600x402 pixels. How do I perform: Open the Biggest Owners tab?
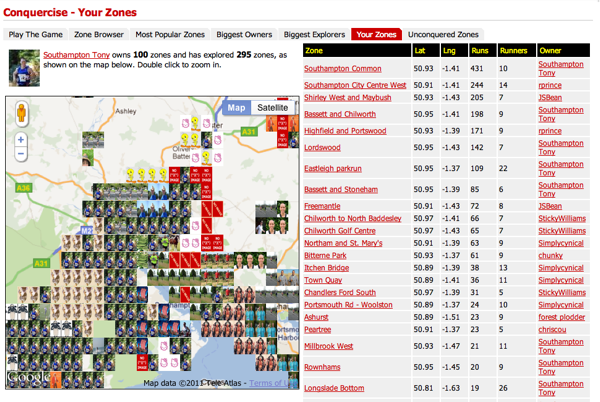244,34
